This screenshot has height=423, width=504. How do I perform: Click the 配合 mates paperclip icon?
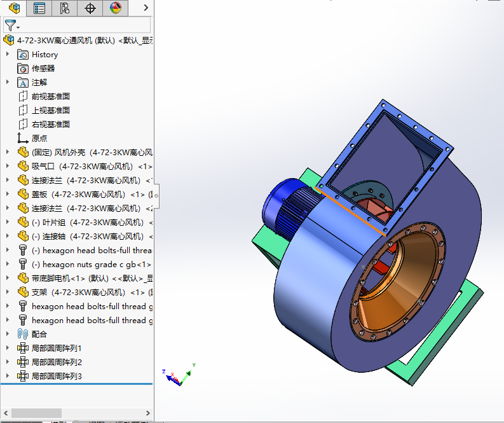click(x=23, y=334)
